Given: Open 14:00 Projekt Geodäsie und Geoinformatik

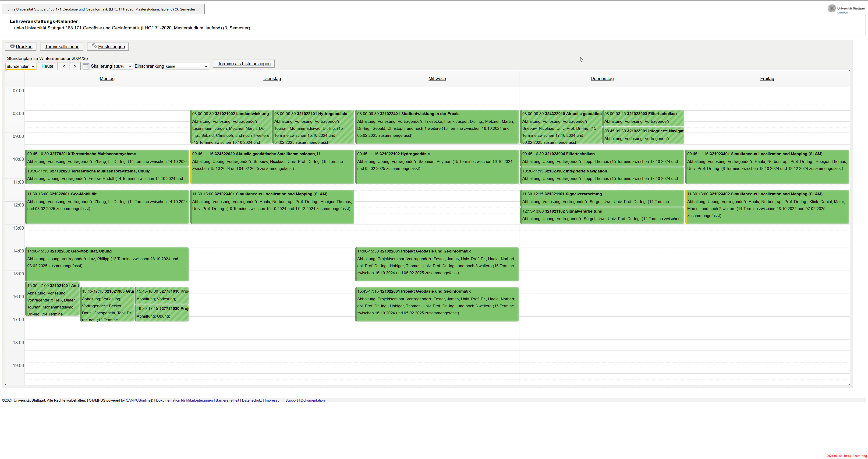Looking at the screenshot, I should tap(437, 264).
